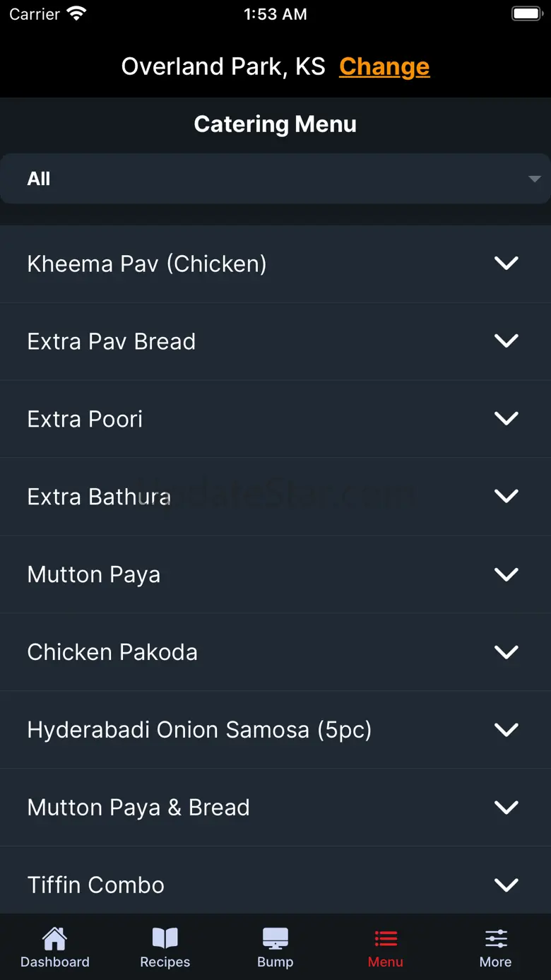Expand the Extra Bathura chevron

click(506, 497)
